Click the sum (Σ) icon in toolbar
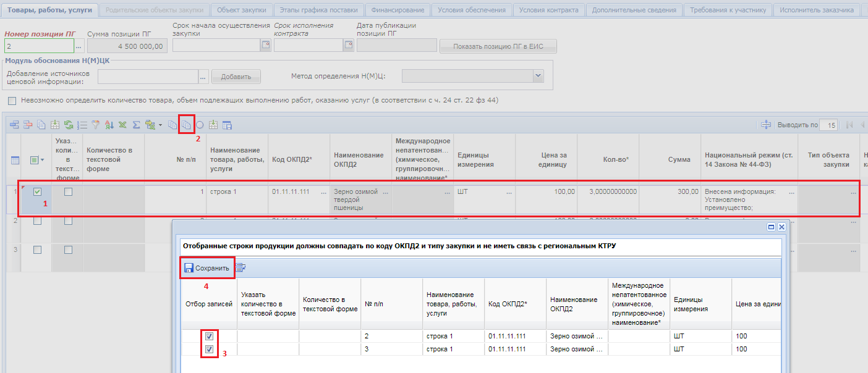 (136, 125)
